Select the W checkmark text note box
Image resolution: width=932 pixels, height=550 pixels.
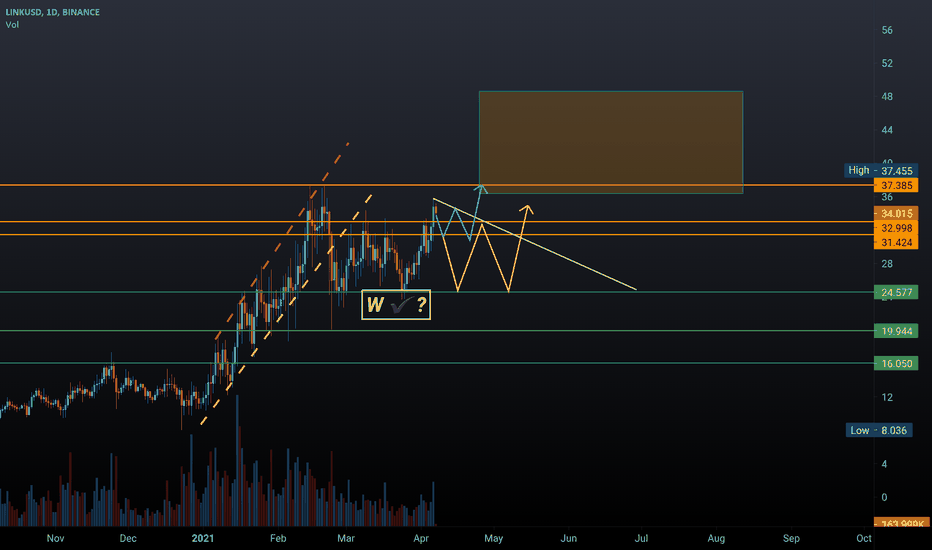point(396,305)
